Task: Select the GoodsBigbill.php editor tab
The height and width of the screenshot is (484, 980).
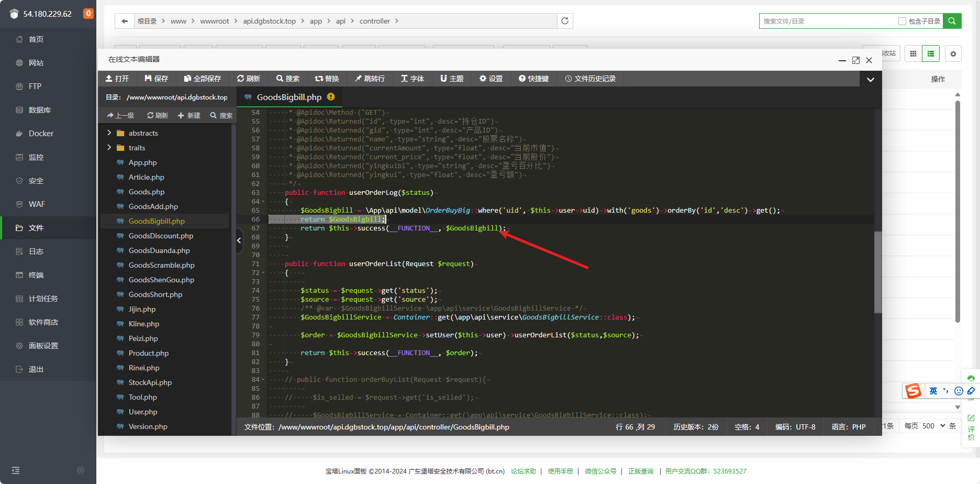Action: click(x=289, y=97)
